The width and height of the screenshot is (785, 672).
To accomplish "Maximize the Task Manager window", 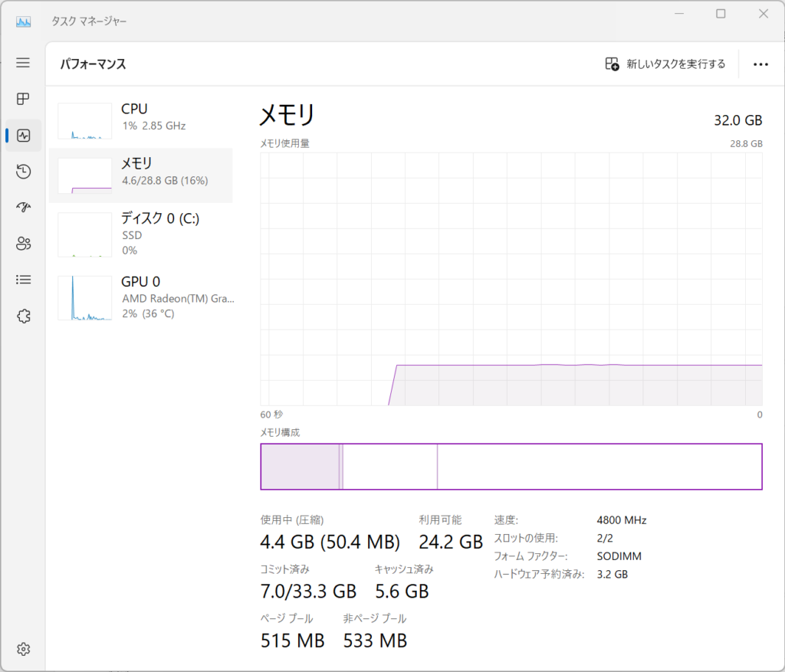I will click(x=721, y=14).
